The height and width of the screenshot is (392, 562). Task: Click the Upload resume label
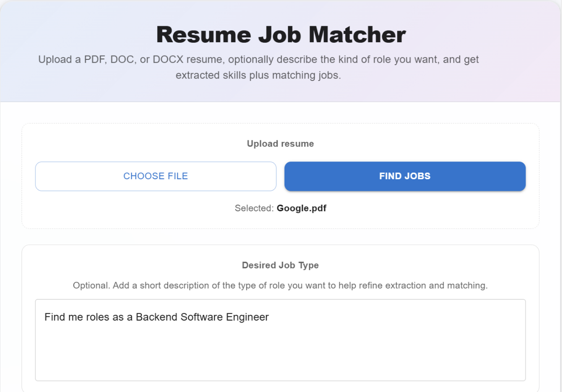280,143
